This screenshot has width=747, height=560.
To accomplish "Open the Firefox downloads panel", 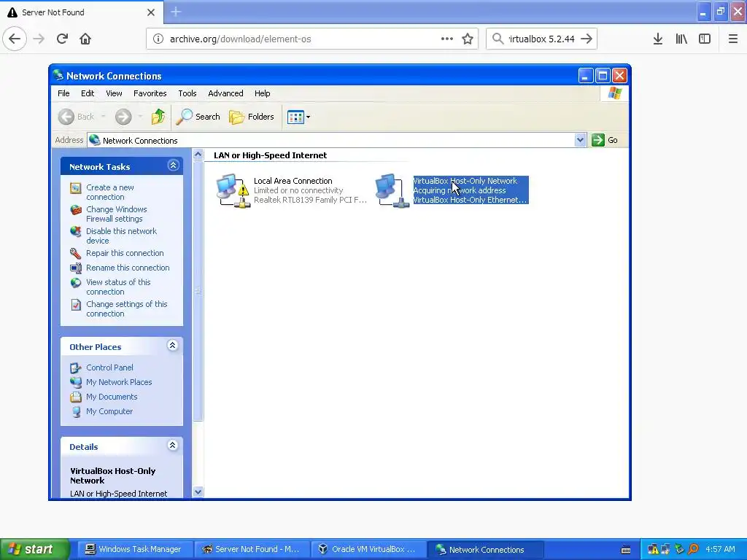I will click(658, 39).
